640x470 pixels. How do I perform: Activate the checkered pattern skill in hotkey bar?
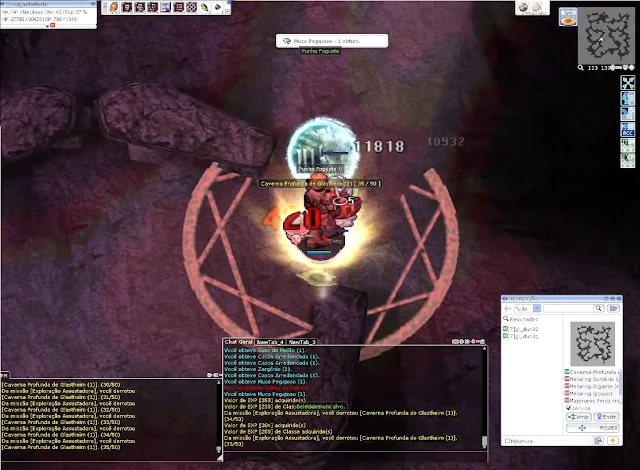point(191,7)
